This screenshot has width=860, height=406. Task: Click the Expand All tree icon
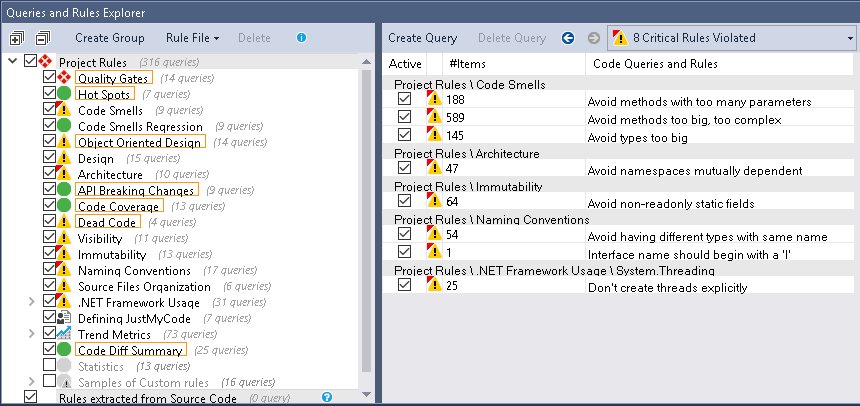click(17, 38)
